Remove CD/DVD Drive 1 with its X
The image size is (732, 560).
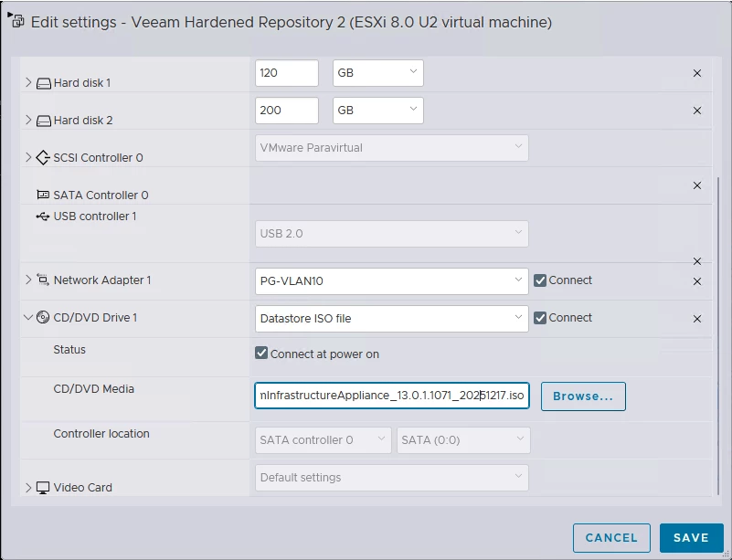[x=697, y=319]
